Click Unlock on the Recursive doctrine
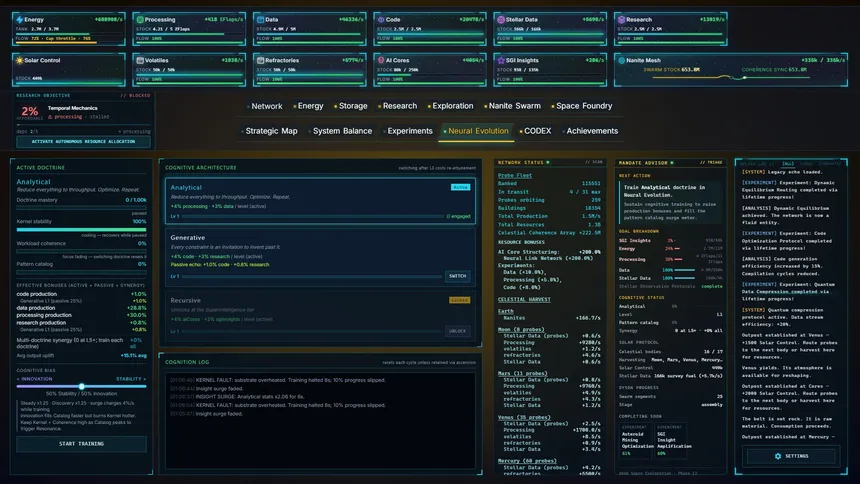Image resolution: width=860 pixels, height=484 pixels. click(457, 331)
